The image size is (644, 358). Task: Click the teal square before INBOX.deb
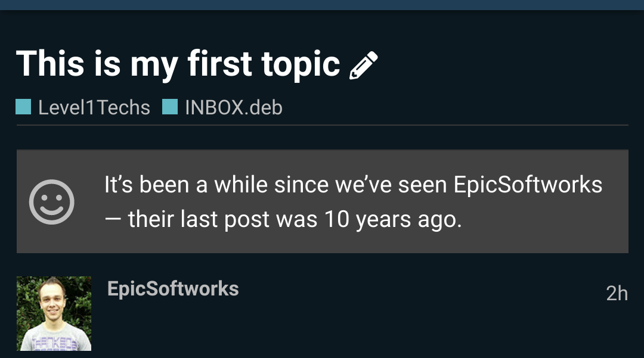click(171, 107)
